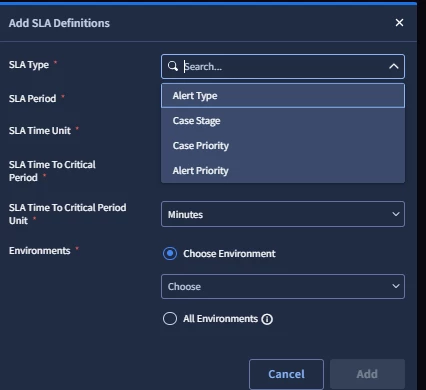Image resolution: width=426 pixels, height=390 pixels.
Task: Click the Add button
Action: pos(367,374)
